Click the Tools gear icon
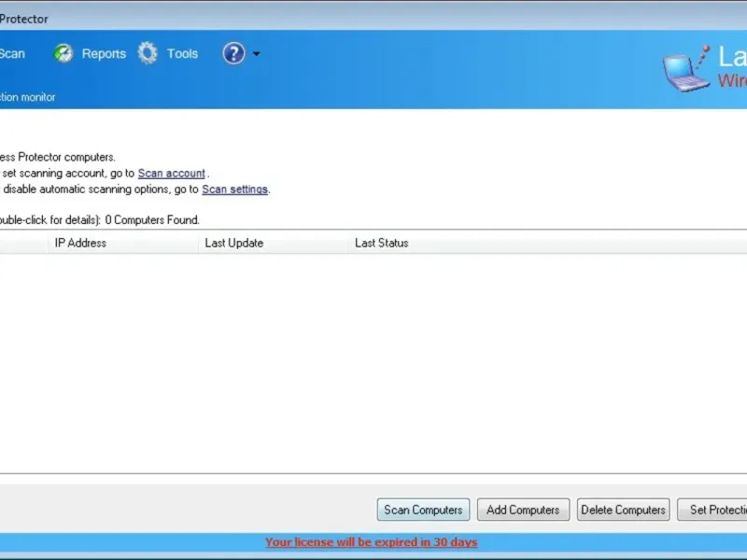 (148, 53)
